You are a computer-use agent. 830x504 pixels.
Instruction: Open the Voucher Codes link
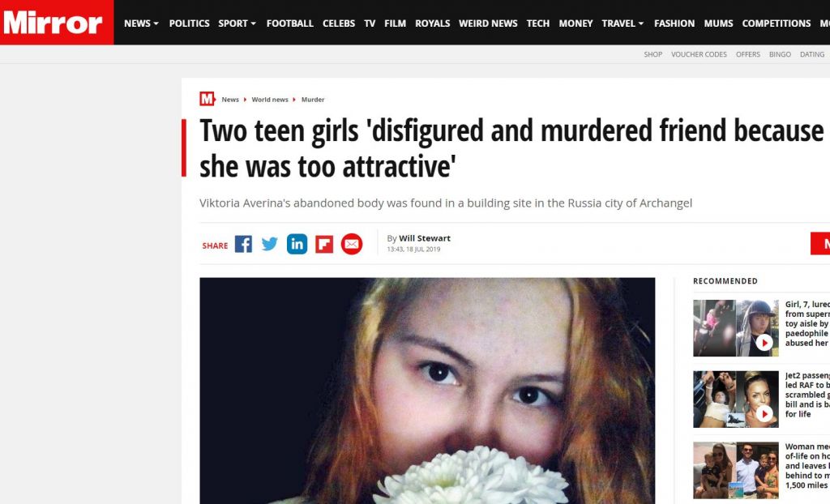coord(699,54)
